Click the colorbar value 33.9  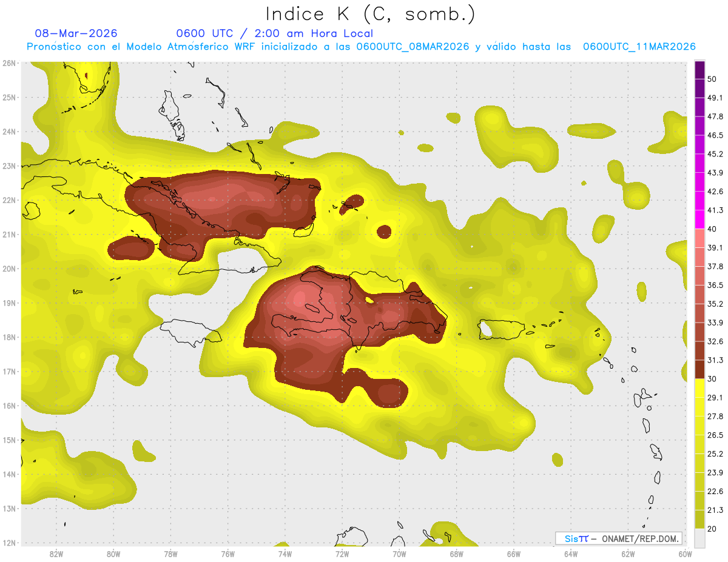click(x=715, y=323)
